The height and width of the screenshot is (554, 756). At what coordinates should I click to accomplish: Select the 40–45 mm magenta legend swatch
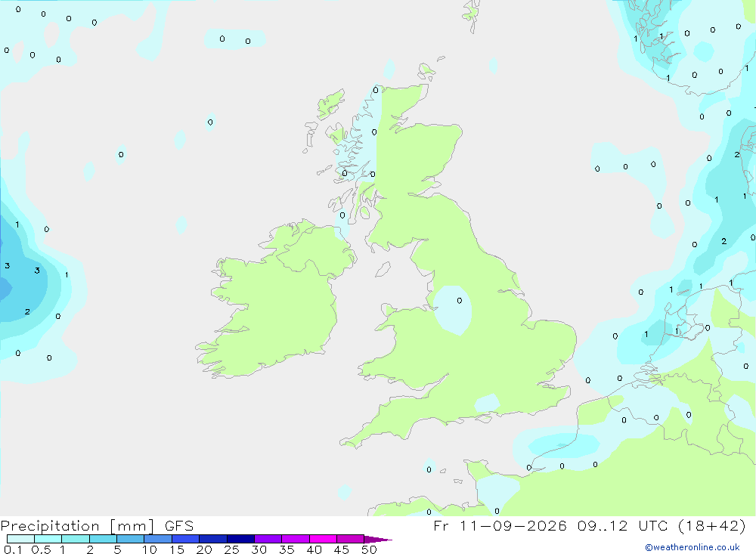coord(323,539)
